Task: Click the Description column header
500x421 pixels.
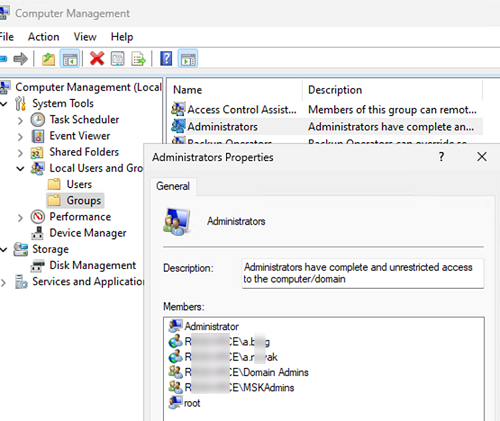Action: point(393,90)
